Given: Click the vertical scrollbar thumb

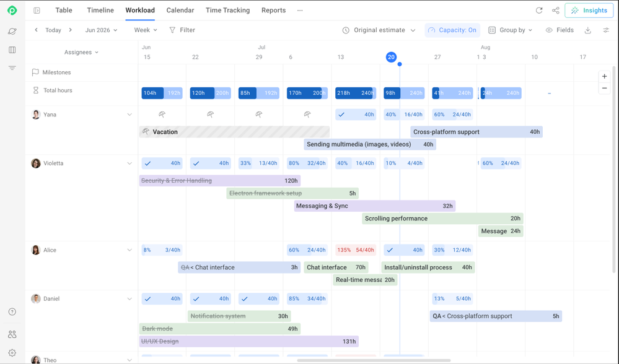Looking at the screenshot, I should coord(614,170).
